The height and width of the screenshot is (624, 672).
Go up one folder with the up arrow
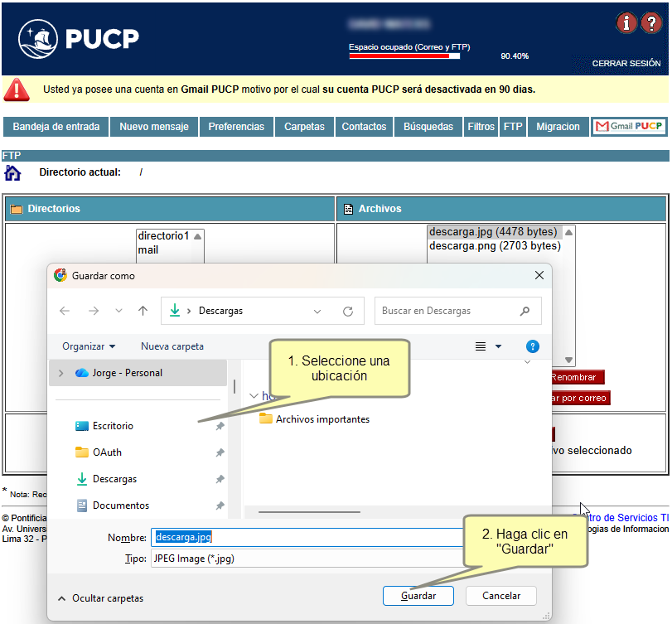143,311
